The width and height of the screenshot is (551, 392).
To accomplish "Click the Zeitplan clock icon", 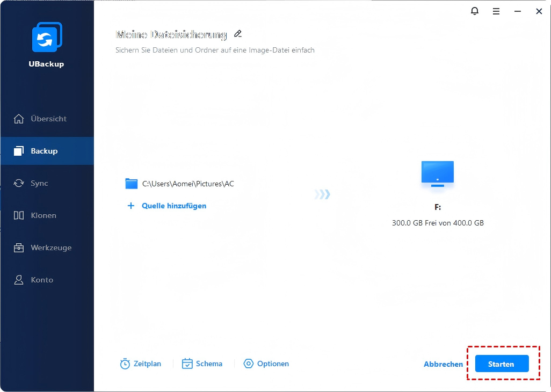I will click(x=125, y=364).
